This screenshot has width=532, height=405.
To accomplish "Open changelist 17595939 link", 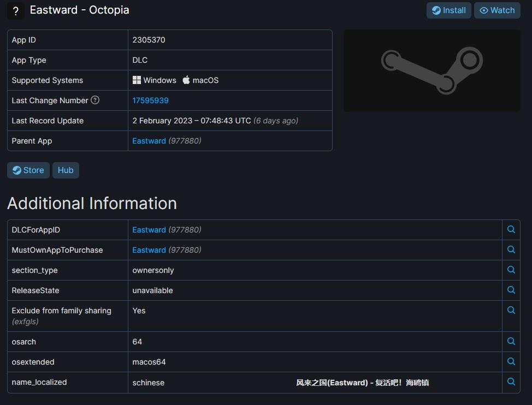I will 150,100.
